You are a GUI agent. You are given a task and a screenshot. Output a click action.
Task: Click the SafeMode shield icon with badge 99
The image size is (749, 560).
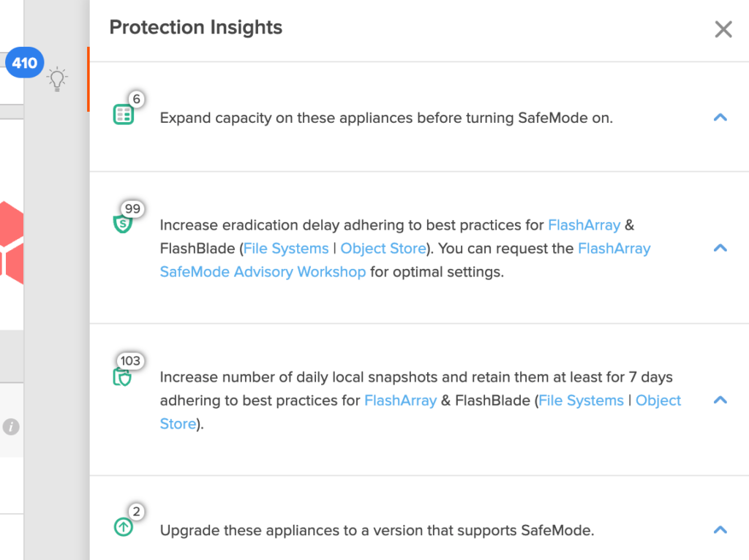tap(123, 224)
